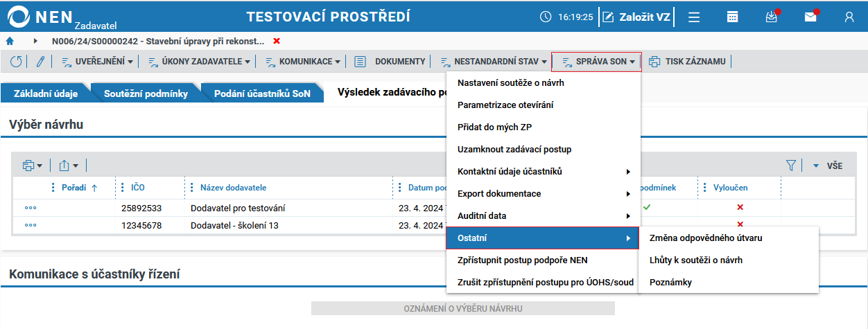Switch to Soutěžní podmínky tab
The image size is (868, 329).
[x=146, y=94]
